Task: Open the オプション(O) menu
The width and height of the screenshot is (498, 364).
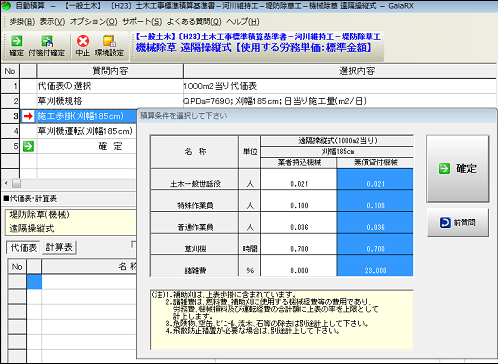Action: coord(94,22)
